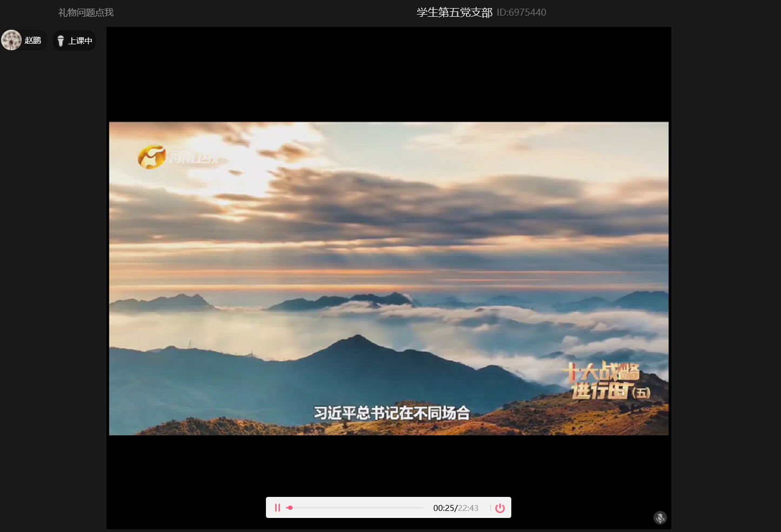Click the (五) episode marker in video overlay
The width and height of the screenshot is (781, 532).
tap(642, 393)
